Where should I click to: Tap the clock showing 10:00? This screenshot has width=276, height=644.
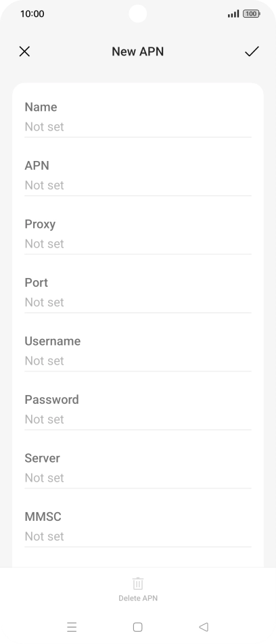32,14
